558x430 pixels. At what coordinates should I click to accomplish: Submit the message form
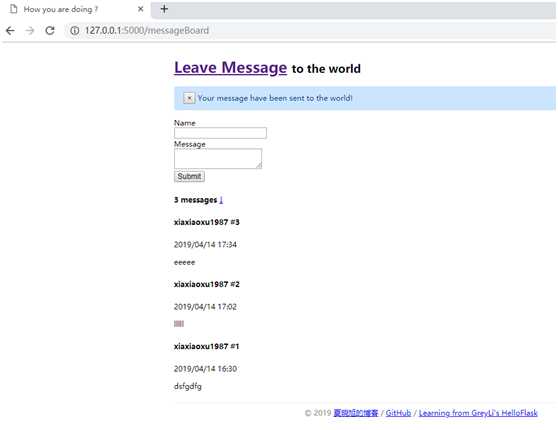189,176
